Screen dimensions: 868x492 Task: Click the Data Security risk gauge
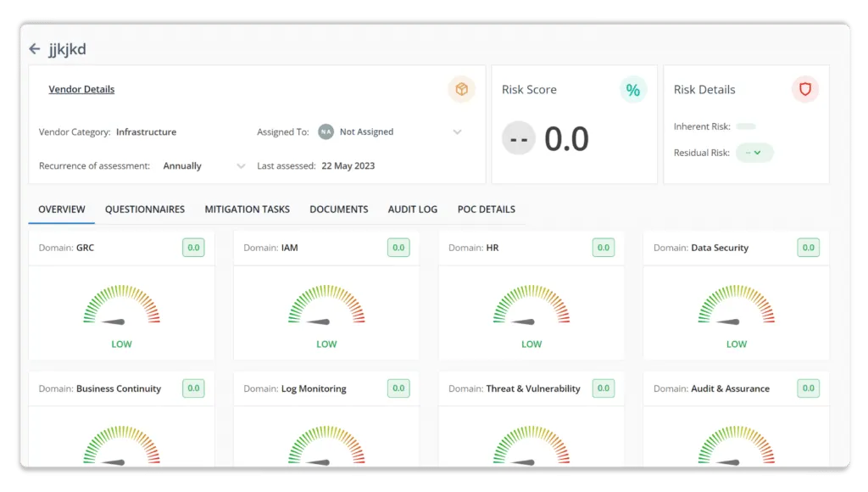tap(737, 305)
